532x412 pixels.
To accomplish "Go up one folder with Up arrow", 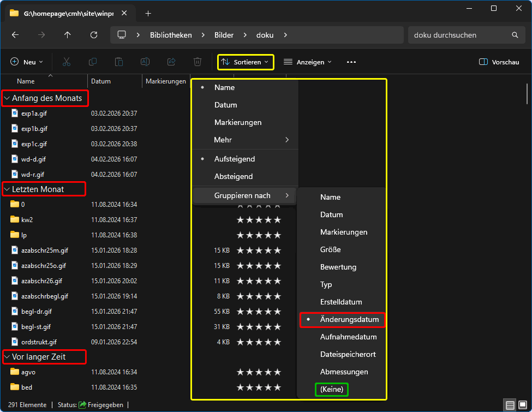I will [x=68, y=35].
